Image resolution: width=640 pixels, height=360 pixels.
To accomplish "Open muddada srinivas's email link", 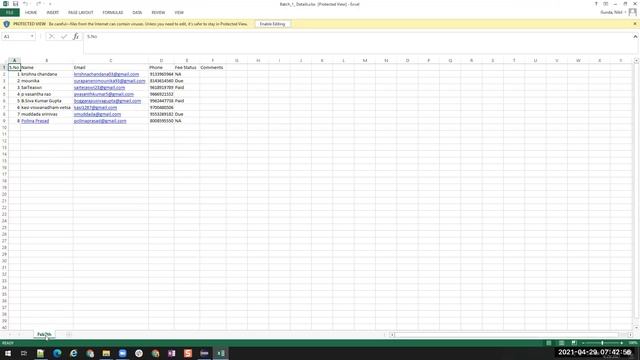I will (x=98, y=114).
